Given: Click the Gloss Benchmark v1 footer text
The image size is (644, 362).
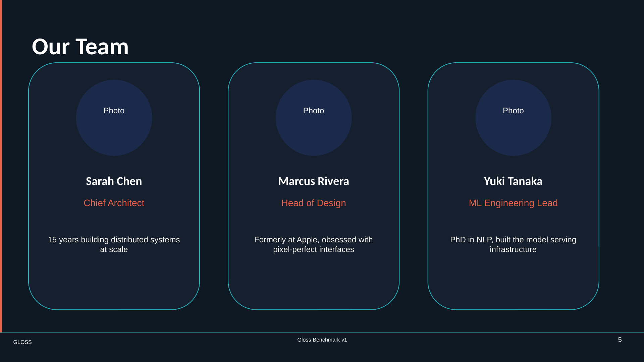Looking at the screenshot, I should (x=322, y=340).
